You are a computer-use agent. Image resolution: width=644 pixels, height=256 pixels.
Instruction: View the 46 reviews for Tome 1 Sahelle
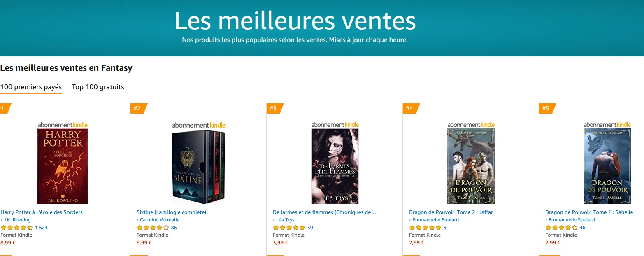point(582,228)
